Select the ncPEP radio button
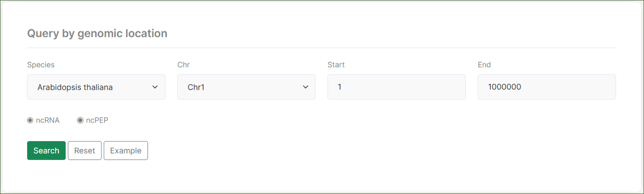 (x=80, y=120)
